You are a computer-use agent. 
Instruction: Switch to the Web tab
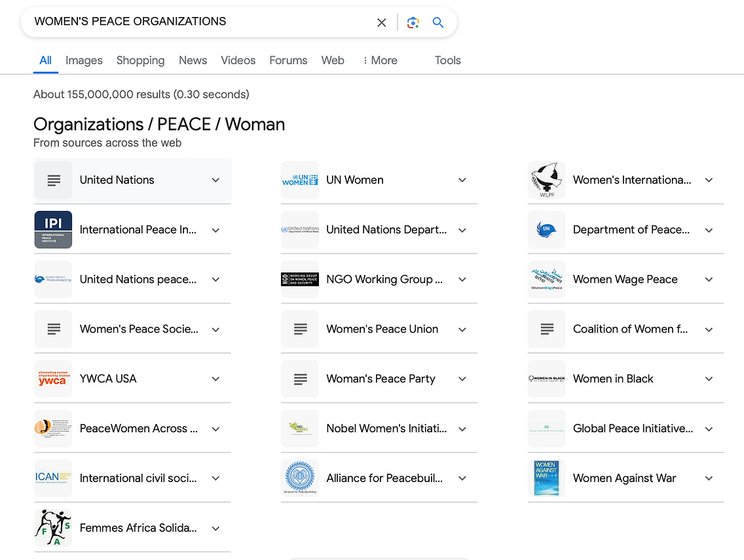tap(333, 60)
